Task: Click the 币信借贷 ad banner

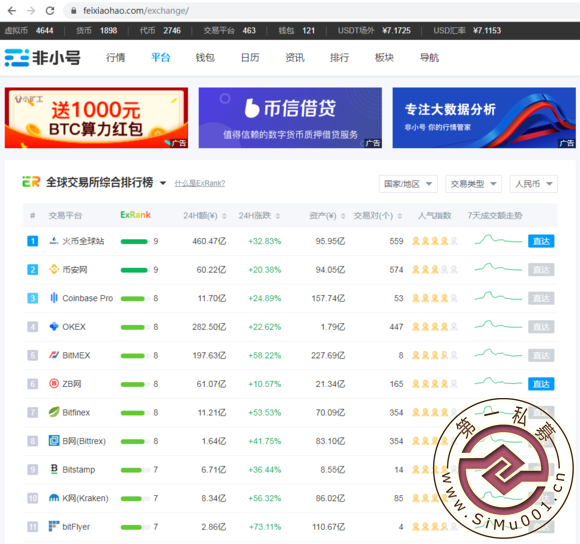Action: 290,118
